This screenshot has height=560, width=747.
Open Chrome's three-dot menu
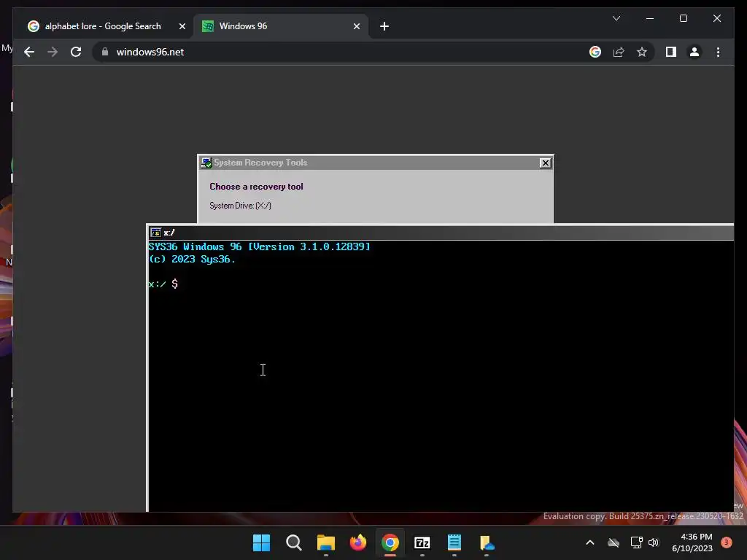718,52
